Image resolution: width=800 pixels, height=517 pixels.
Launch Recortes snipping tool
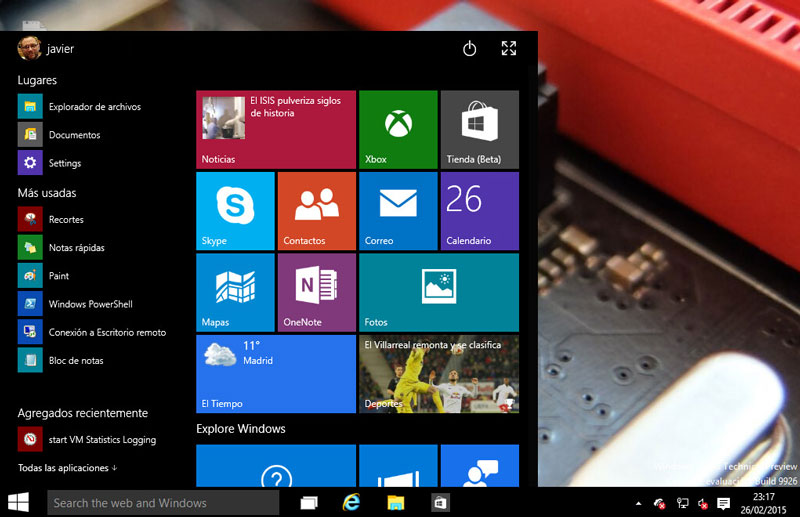[x=51, y=219]
